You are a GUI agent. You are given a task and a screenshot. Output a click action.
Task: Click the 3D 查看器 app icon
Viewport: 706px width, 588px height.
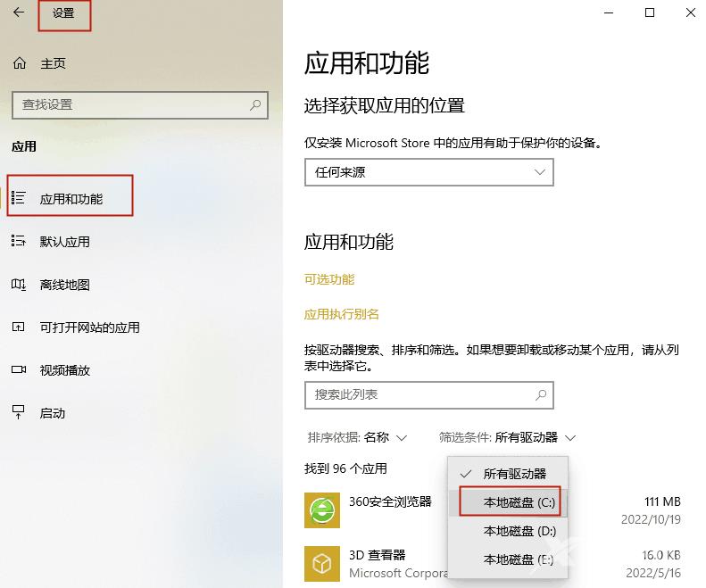pos(322,563)
